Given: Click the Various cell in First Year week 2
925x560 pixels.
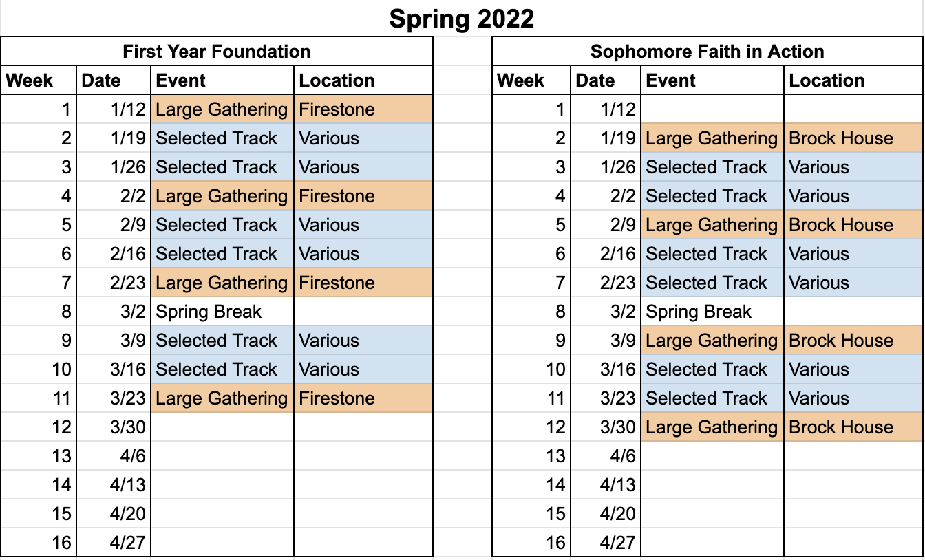Looking at the screenshot, I should point(363,138).
